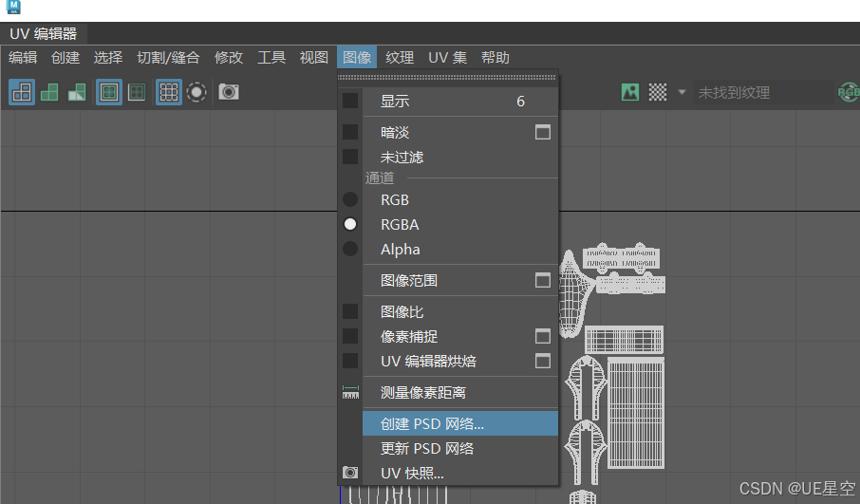Open the 切割/缝合 menu
The height and width of the screenshot is (504, 860).
(x=168, y=58)
